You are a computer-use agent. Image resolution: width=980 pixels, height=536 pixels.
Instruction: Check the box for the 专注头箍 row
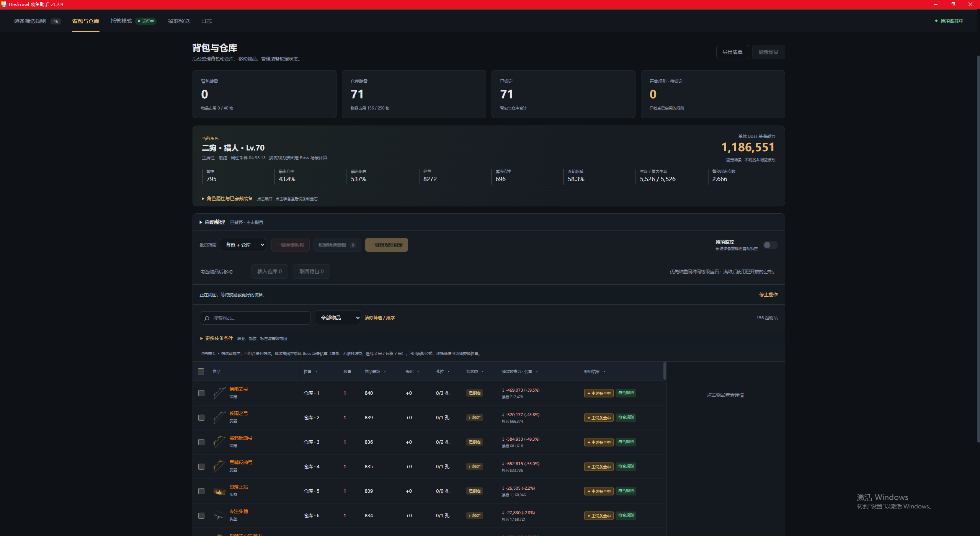(x=201, y=516)
